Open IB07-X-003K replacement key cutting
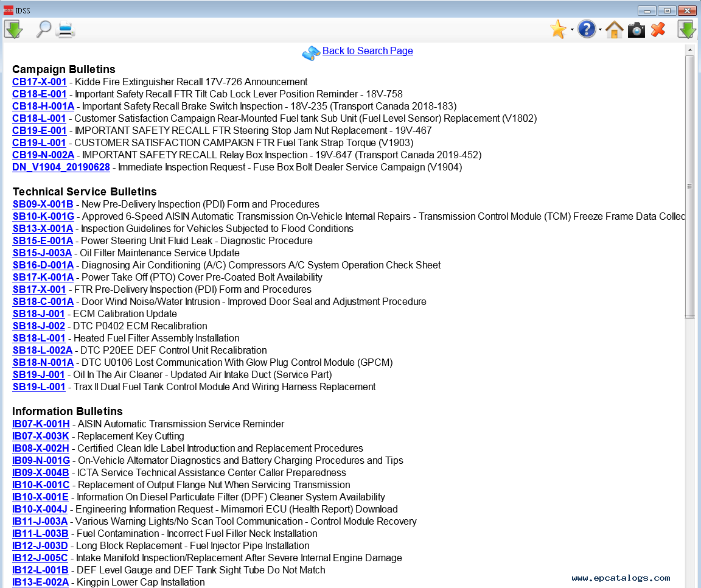 coord(41,436)
